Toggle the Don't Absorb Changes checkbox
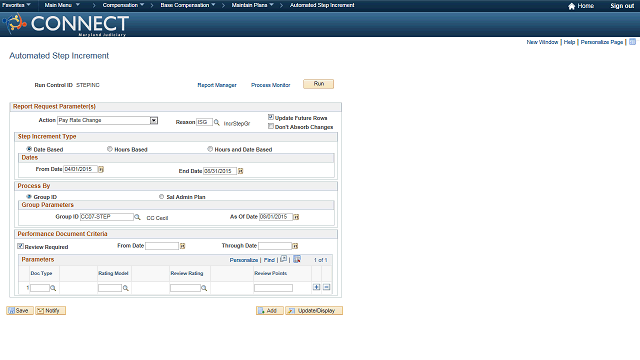Viewport: 640px width, 360px height. click(271, 127)
